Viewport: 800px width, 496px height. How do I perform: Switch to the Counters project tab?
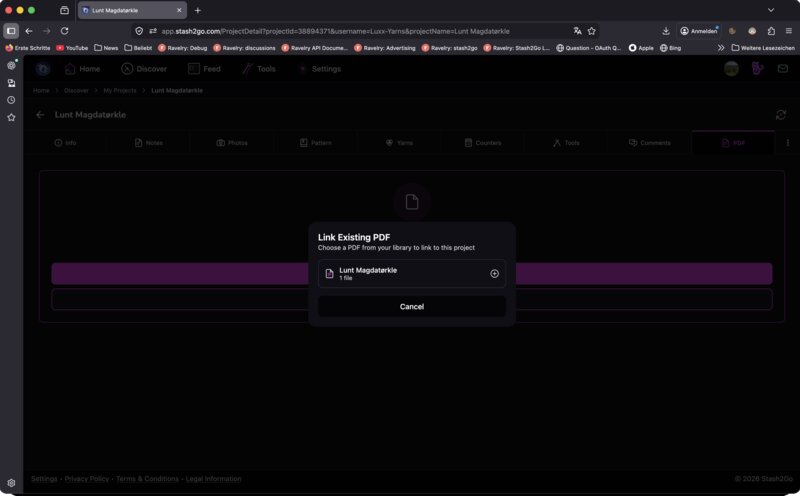[x=483, y=143]
